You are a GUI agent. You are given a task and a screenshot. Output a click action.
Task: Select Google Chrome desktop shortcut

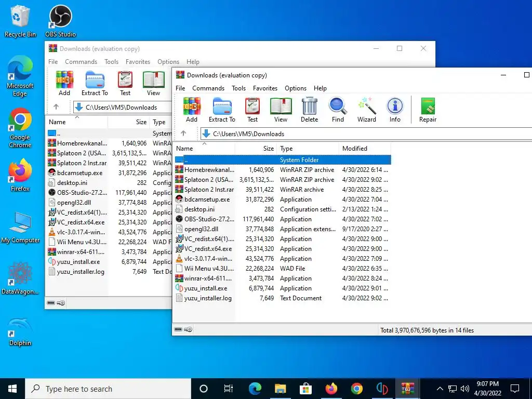[20, 128]
